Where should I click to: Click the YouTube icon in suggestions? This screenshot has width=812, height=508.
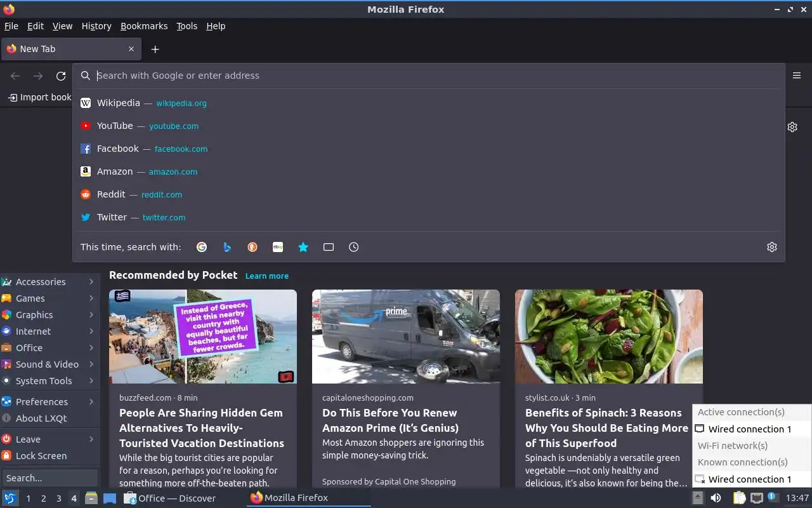coord(86,126)
